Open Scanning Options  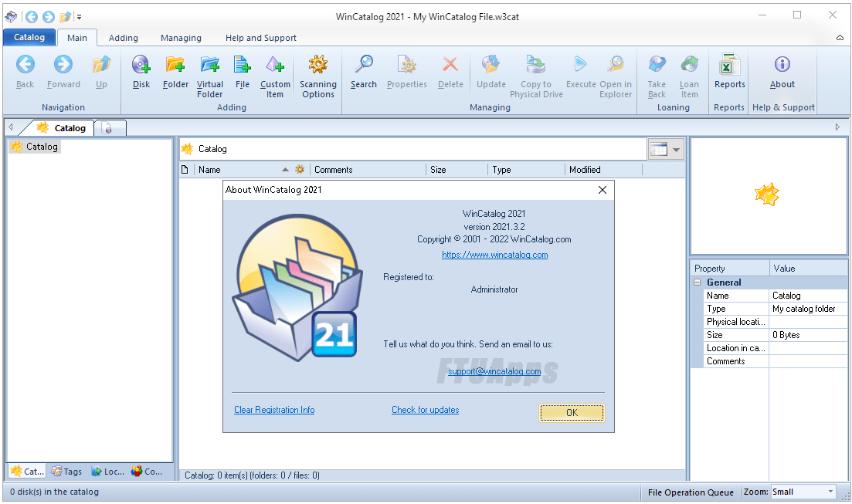(x=318, y=76)
